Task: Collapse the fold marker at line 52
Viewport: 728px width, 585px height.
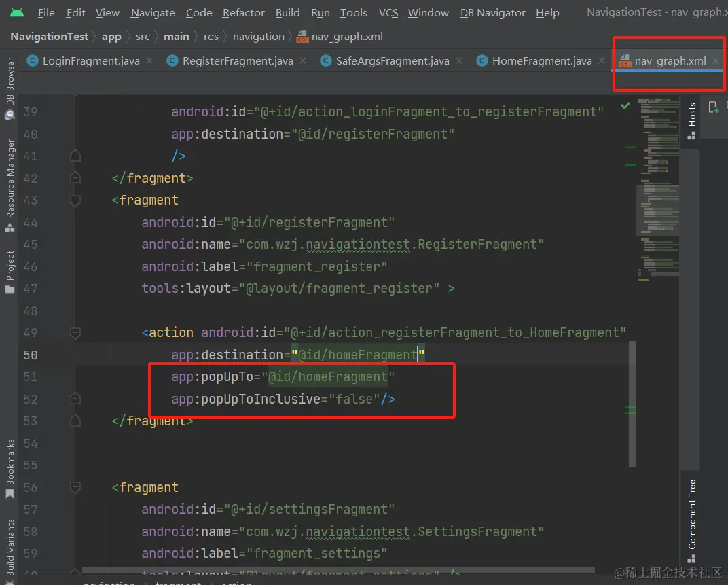Action: tap(75, 399)
